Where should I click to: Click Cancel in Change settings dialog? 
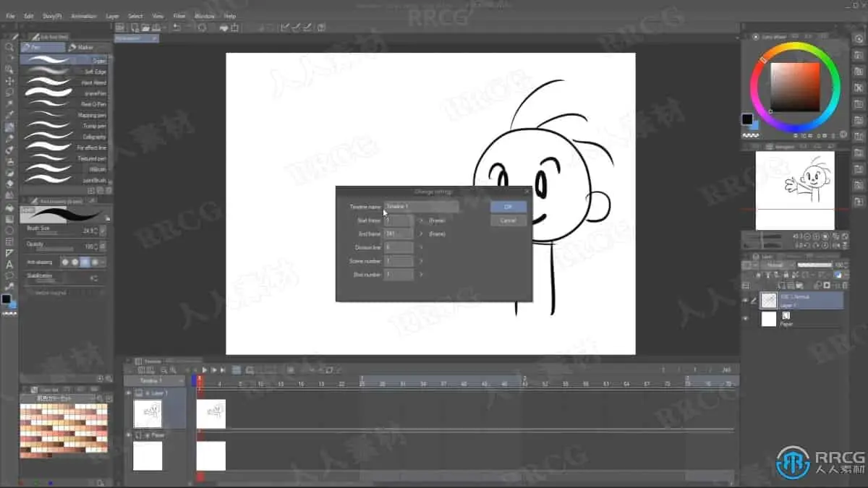click(508, 220)
